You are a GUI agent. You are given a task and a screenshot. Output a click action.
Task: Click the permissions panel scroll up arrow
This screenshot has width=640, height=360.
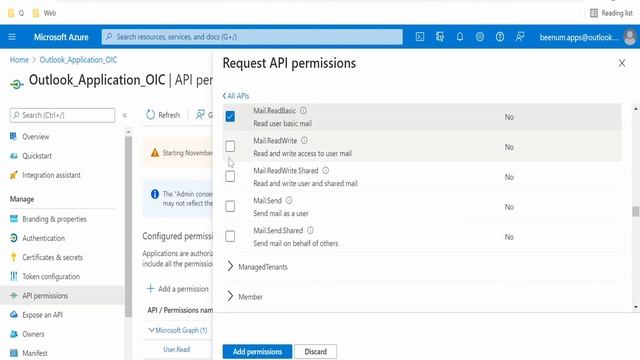636,109
